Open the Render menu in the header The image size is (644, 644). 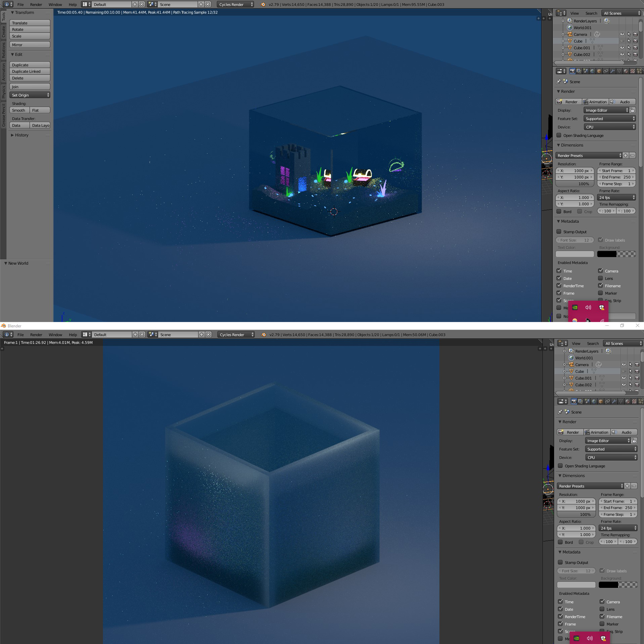[36, 4]
